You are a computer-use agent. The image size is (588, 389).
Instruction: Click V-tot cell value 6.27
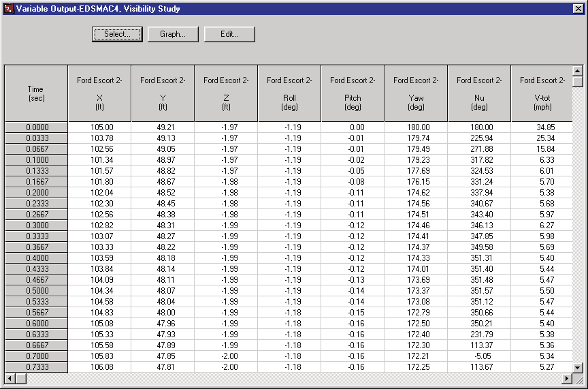click(x=542, y=225)
